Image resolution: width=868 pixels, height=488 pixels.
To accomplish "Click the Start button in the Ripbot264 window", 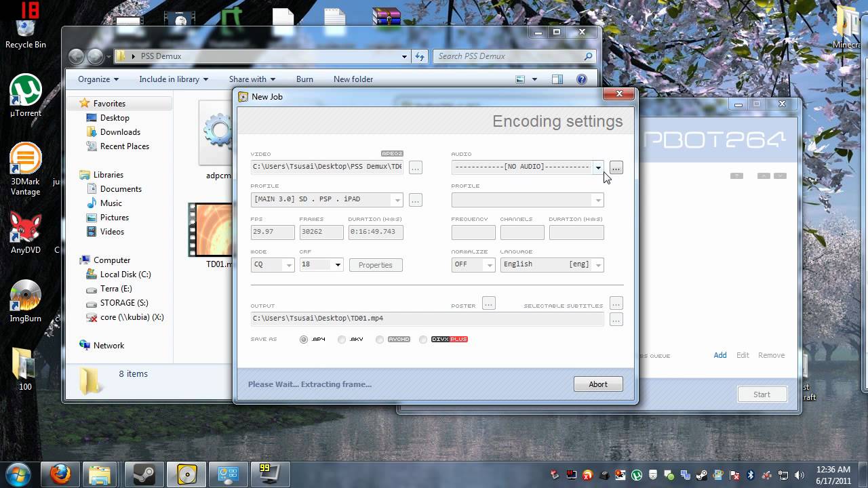I will pyautogui.click(x=762, y=394).
